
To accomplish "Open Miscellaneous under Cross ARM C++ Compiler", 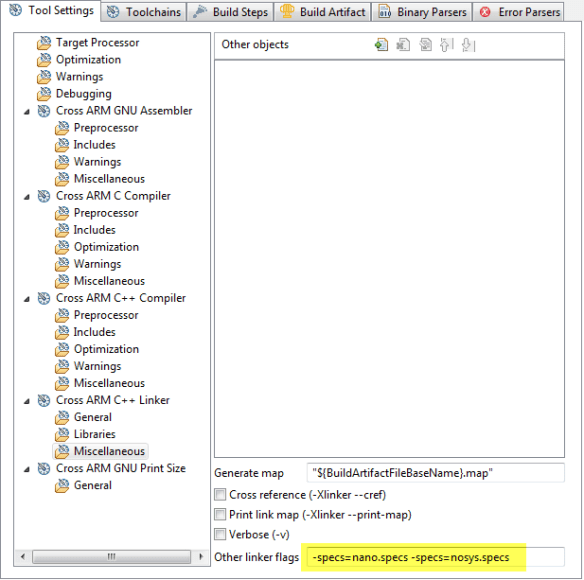I will [x=109, y=383].
